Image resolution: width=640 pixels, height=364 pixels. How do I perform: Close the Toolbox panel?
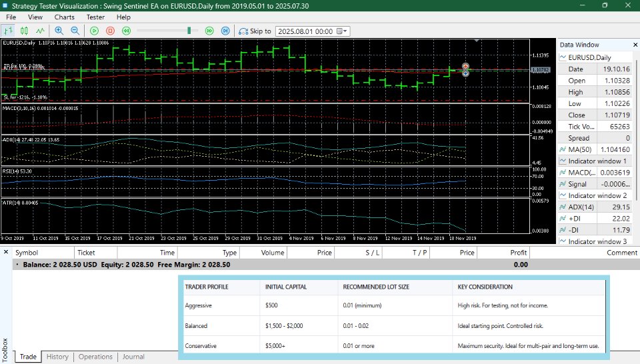6,252
